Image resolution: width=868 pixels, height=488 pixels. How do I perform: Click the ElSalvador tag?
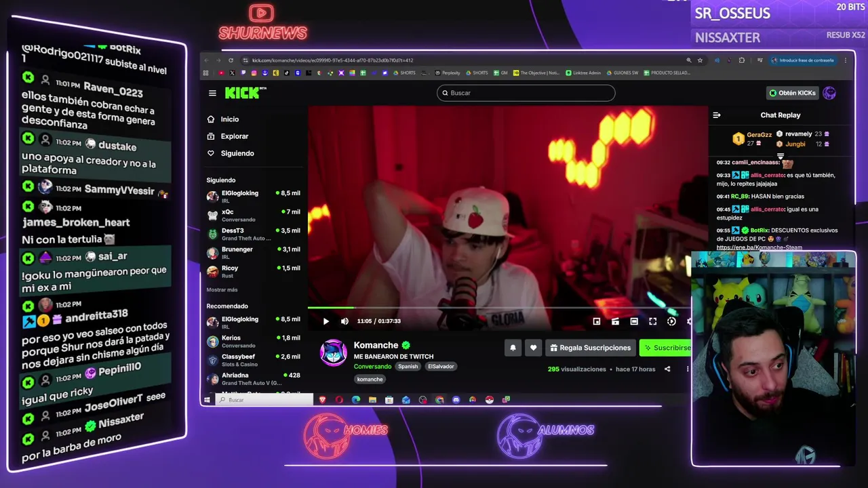441,367
